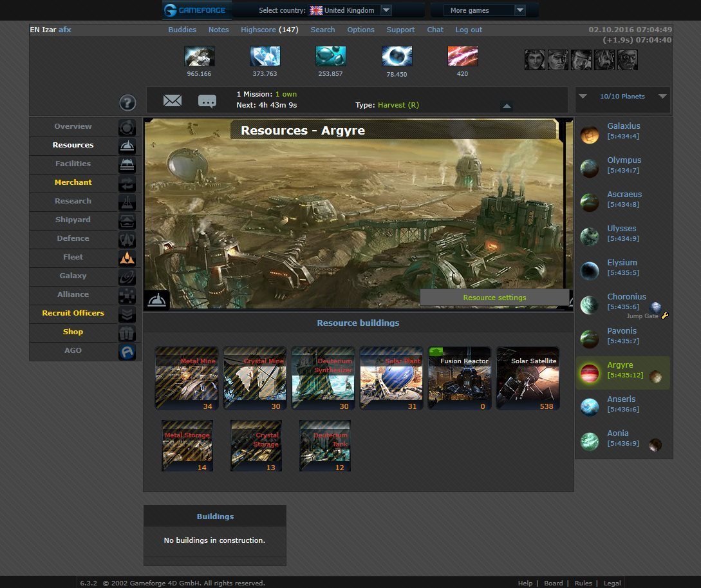Click the Options link
The height and width of the screenshot is (588, 701).
[x=360, y=30]
